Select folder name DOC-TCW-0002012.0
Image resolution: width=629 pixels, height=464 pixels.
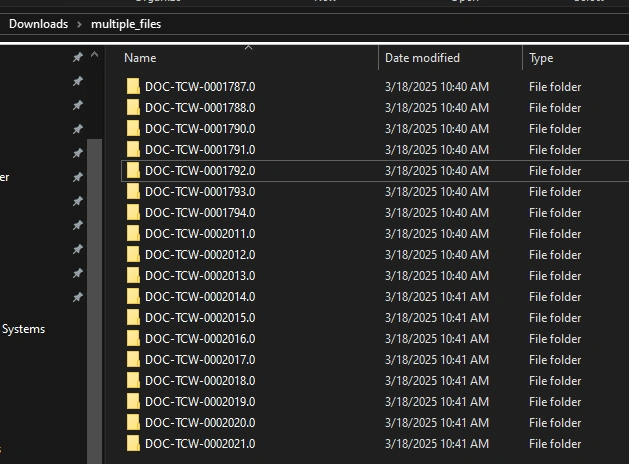[200, 255]
